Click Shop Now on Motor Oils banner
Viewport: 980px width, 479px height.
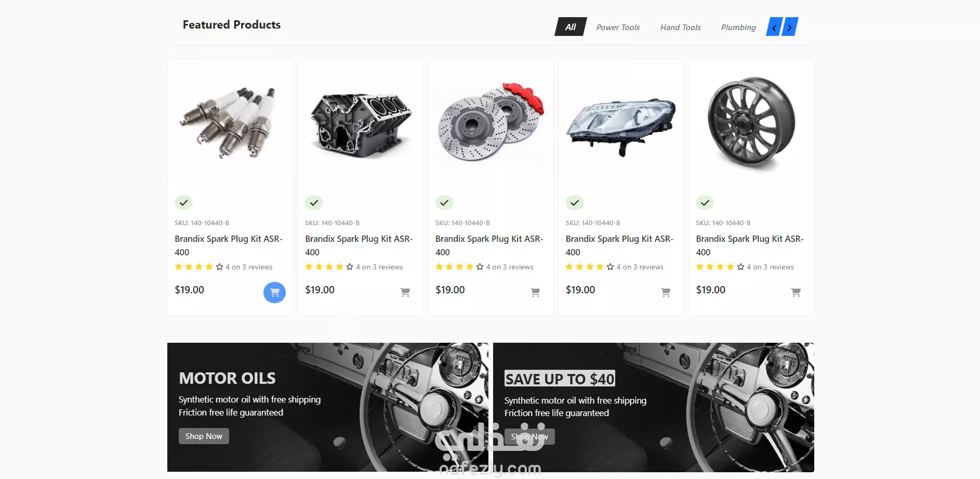pyautogui.click(x=204, y=436)
